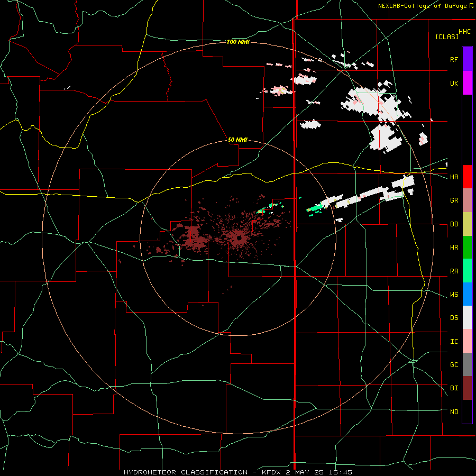Click the BD legend label

[x=454, y=224]
